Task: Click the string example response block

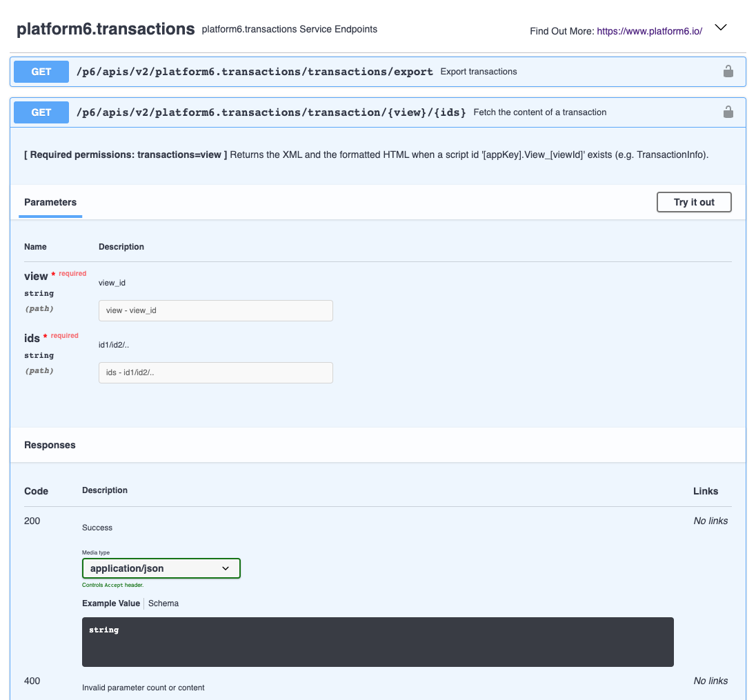Action: tap(378, 641)
